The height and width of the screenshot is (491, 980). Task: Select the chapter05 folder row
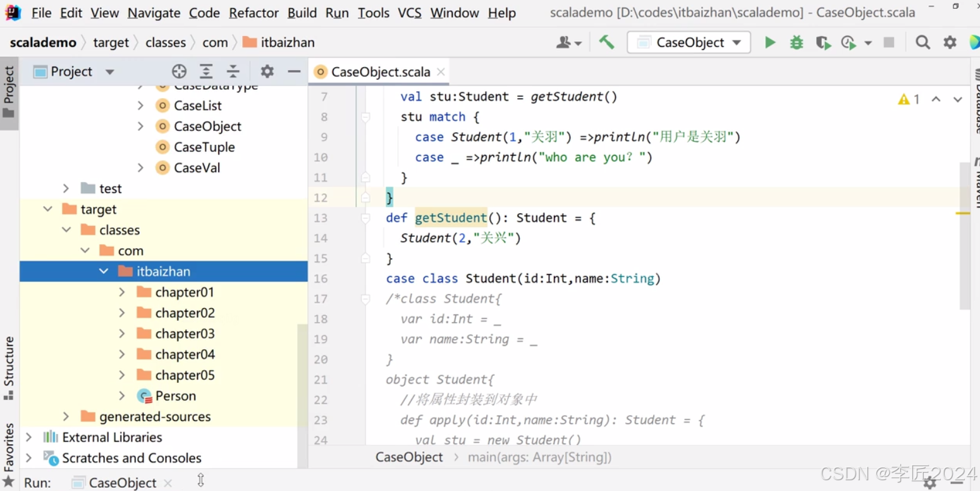[x=164, y=375]
